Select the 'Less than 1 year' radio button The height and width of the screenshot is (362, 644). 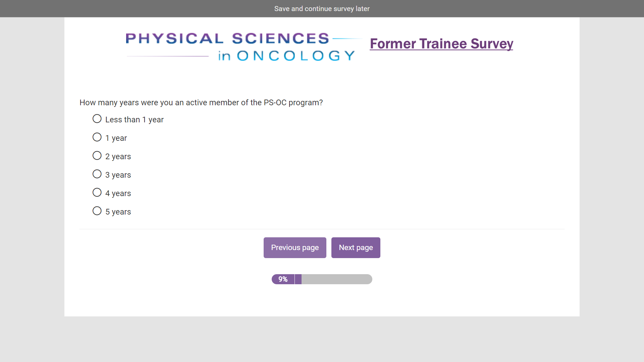(x=97, y=119)
